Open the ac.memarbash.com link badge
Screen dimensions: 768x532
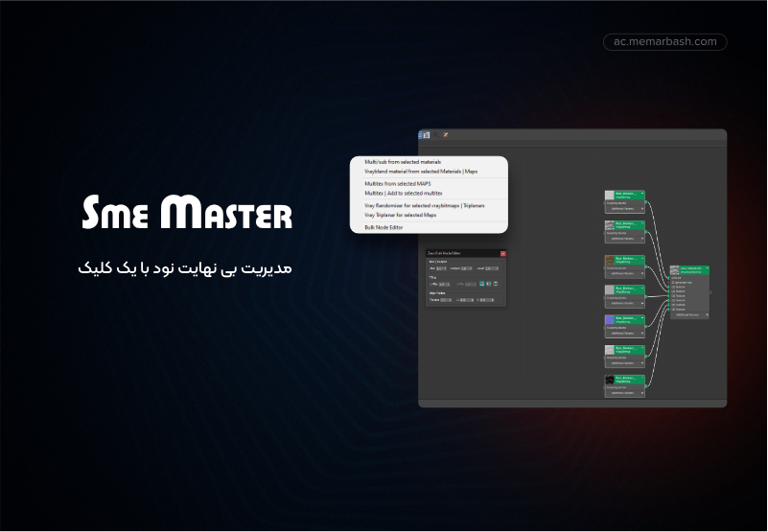pos(665,41)
